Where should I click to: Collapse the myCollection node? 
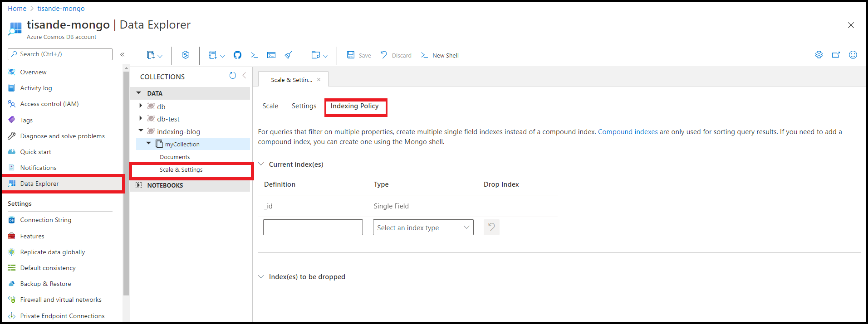[149, 143]
